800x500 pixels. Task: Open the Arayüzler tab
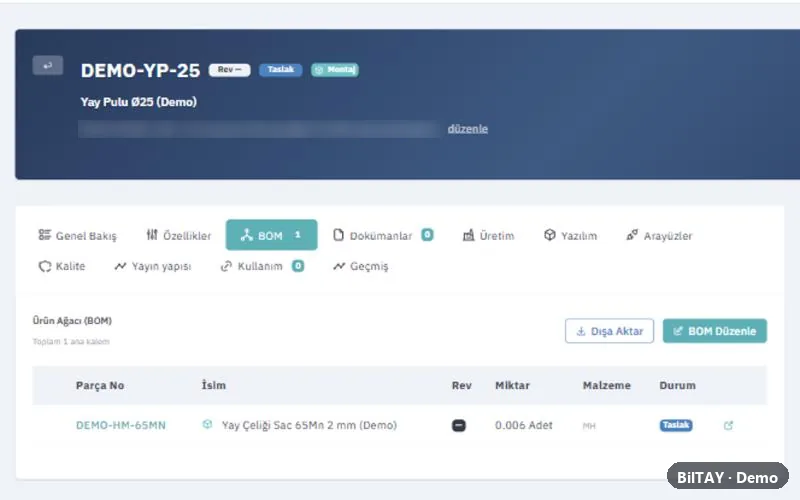[x=659, y=235]
